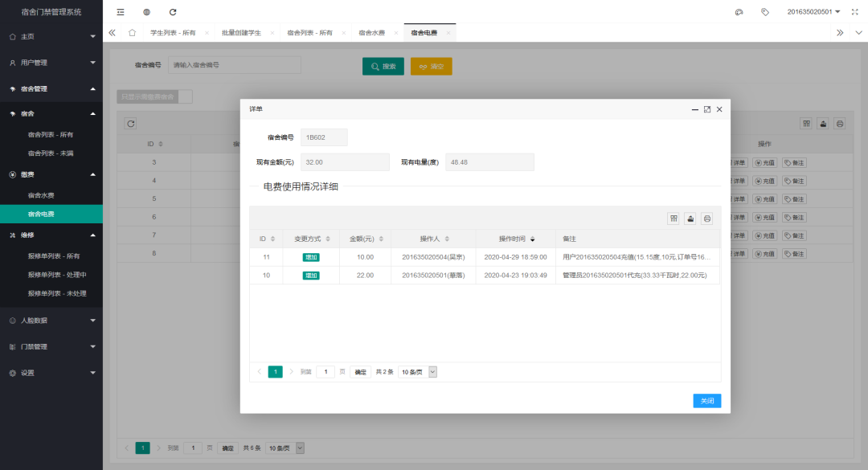Collapse 宿舍 submenu
The width and height of the screenshot is (868, 470).
point(51,113)
